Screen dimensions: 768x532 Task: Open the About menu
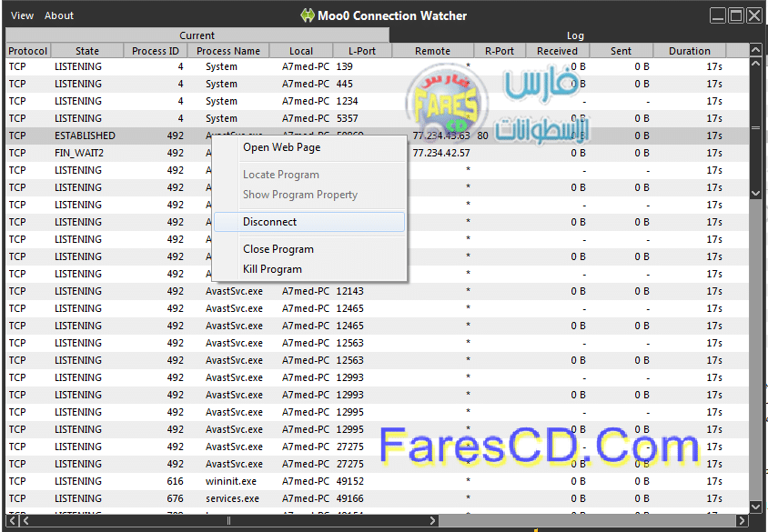tap(59, 15)
